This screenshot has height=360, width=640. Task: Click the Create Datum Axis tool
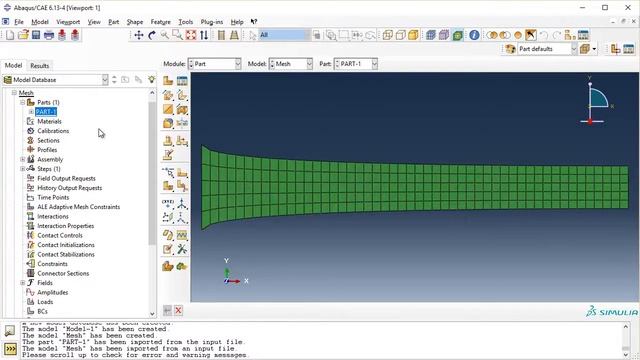pos(182,203)
